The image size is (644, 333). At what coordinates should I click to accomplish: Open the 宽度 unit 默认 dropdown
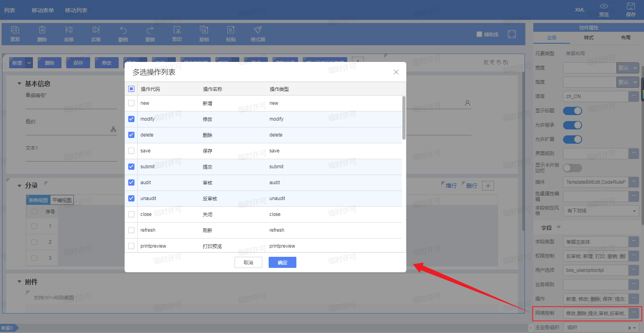coord(627,68)
